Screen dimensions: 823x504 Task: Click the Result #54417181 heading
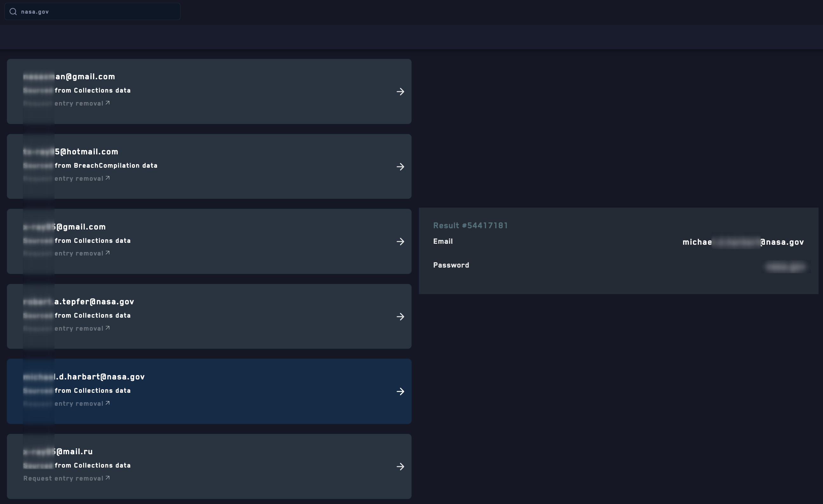[470, 226]
